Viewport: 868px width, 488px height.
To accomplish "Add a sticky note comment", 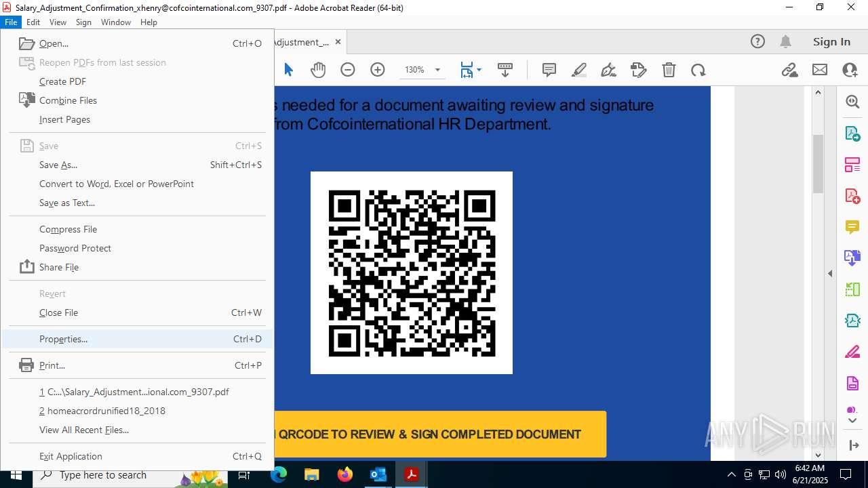I will [x=549, y=70].
